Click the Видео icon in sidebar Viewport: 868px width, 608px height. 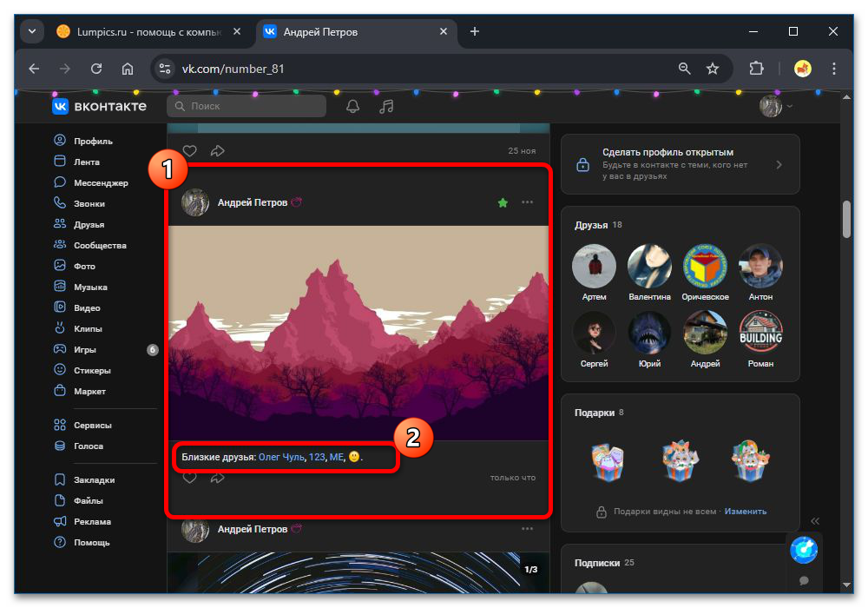coord(60,307)
